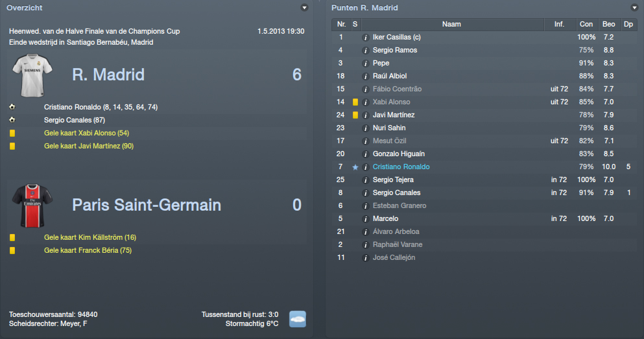The height and width of the screenshot is (339, 644).
Task: Click the info icon next to Iker Casillas
Action: pos(366,38)
